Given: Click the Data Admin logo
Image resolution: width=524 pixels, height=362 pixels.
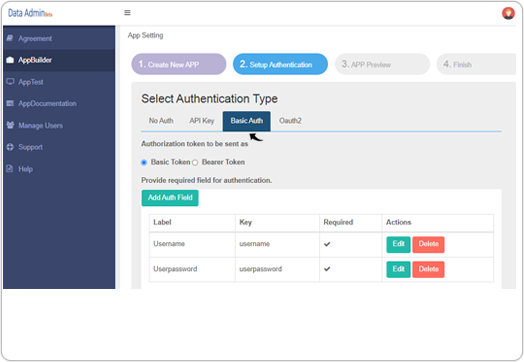Looking at the screenshot, I should point(30,13).
